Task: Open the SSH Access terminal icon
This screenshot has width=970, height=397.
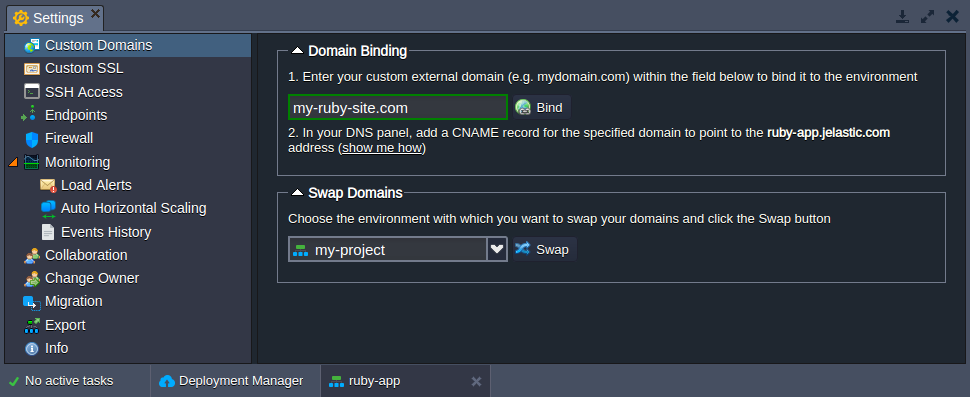Action: click(x=32, y=92)
